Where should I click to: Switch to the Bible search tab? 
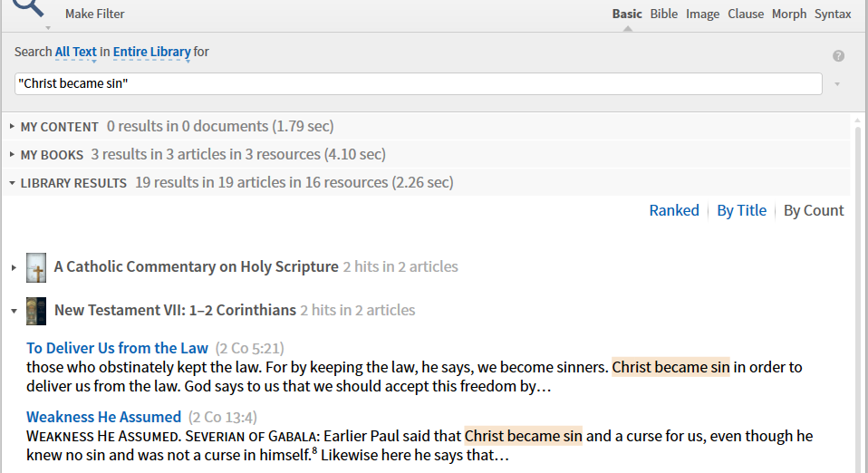tap(663, 14)
